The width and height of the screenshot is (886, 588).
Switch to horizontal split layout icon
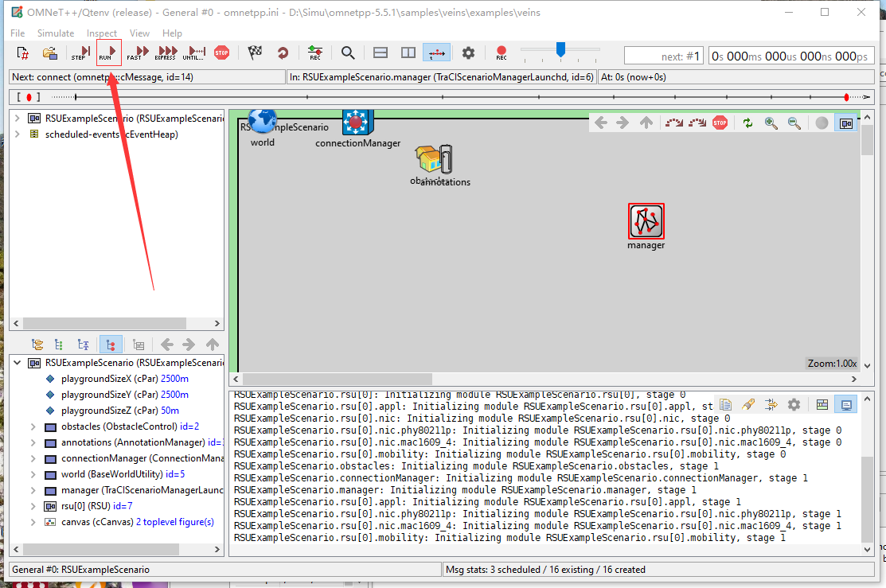pos(381,53)
